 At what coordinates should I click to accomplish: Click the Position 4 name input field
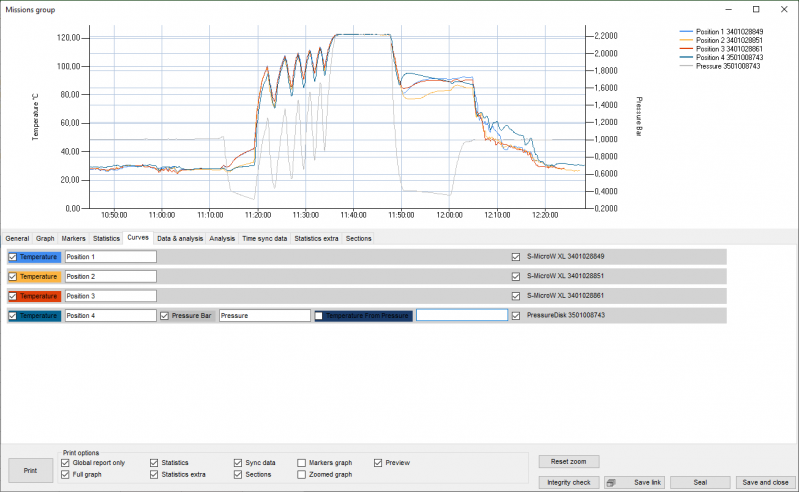tap(110, 316)
